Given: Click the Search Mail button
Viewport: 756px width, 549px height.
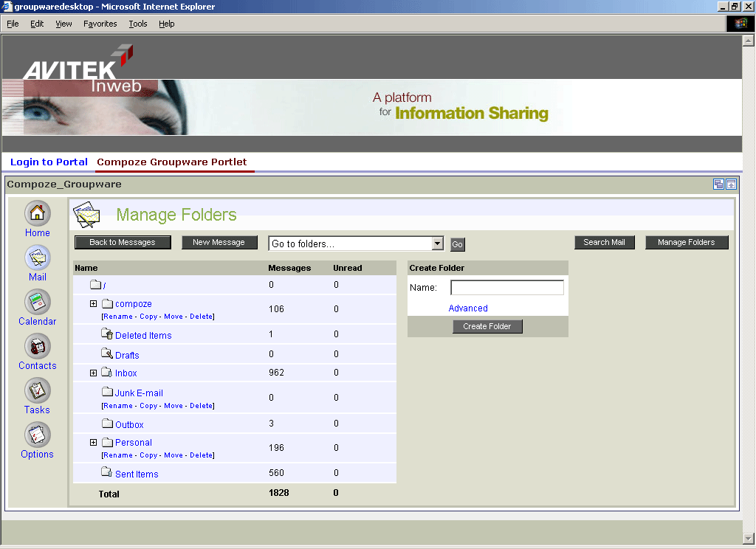Looking at the screenshot, I should [604, 243].
